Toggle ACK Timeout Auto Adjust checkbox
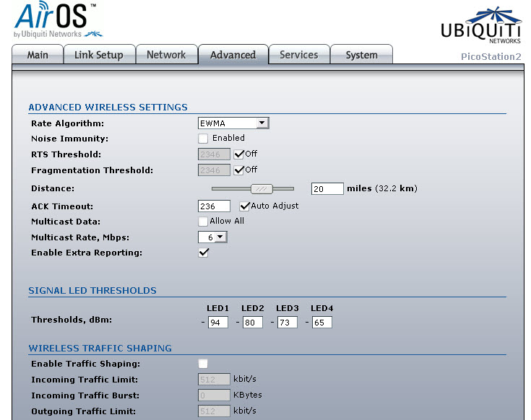The height and width of the screenshot is (420, 531). tap(244, 206)
